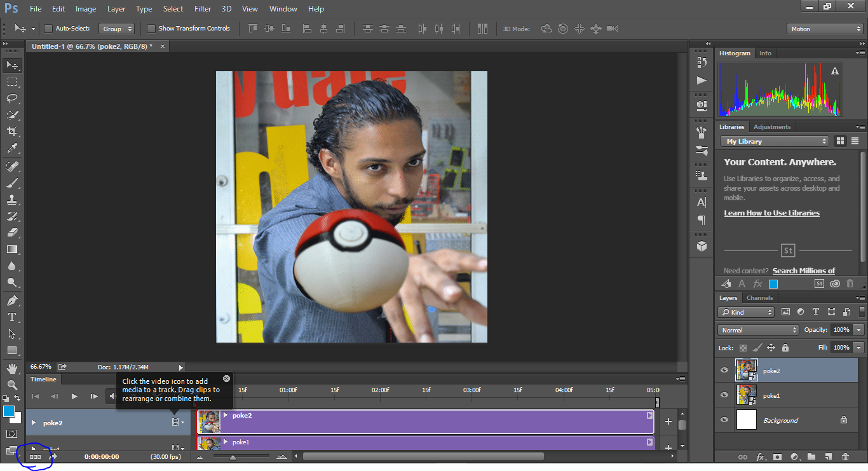The width and height of the screenshot is (868, 471).
Task: Enable the Auto-Select checkbox
Action: (x=48, y=29)
